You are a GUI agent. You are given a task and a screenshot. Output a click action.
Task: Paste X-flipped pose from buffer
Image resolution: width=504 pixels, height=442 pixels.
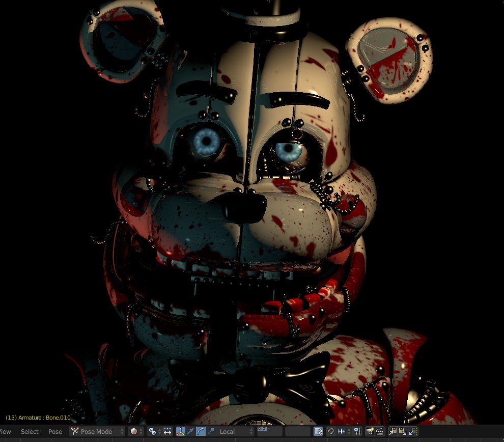click(413, 431)
